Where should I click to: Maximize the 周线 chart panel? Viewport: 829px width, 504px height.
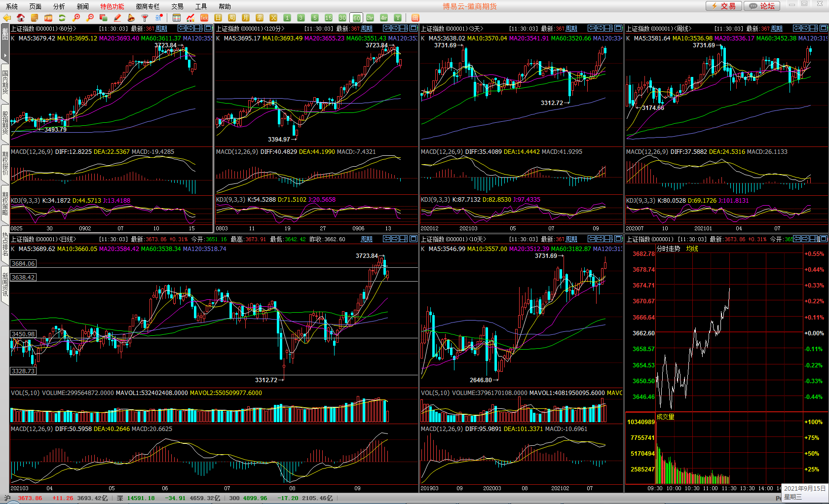pos(824,29)
